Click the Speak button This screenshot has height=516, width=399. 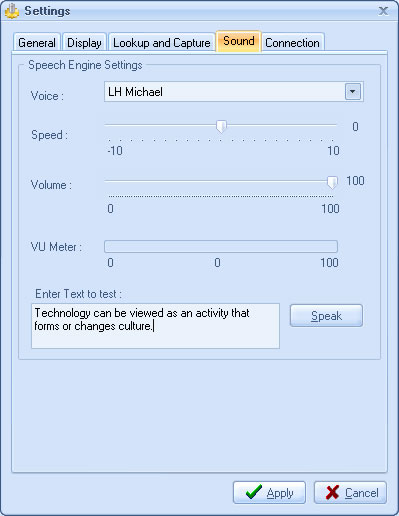326,315
